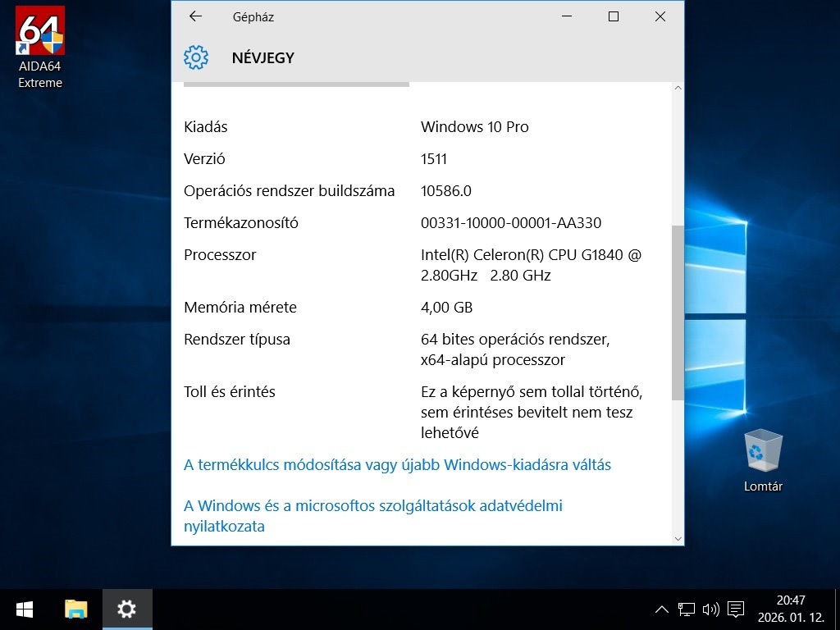Open the Action Center notifications icon
This screenshot has width=840, height=630.
pos(736,609)
